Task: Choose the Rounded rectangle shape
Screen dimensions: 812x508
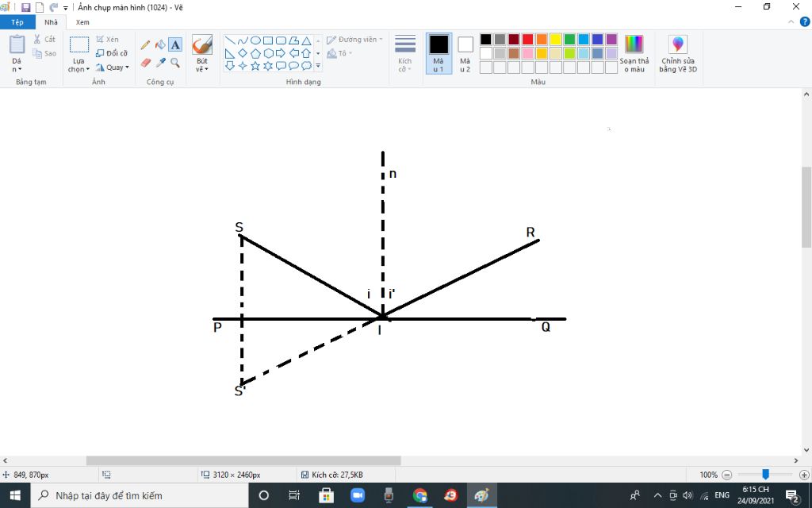Action: (x=282, y=40)
